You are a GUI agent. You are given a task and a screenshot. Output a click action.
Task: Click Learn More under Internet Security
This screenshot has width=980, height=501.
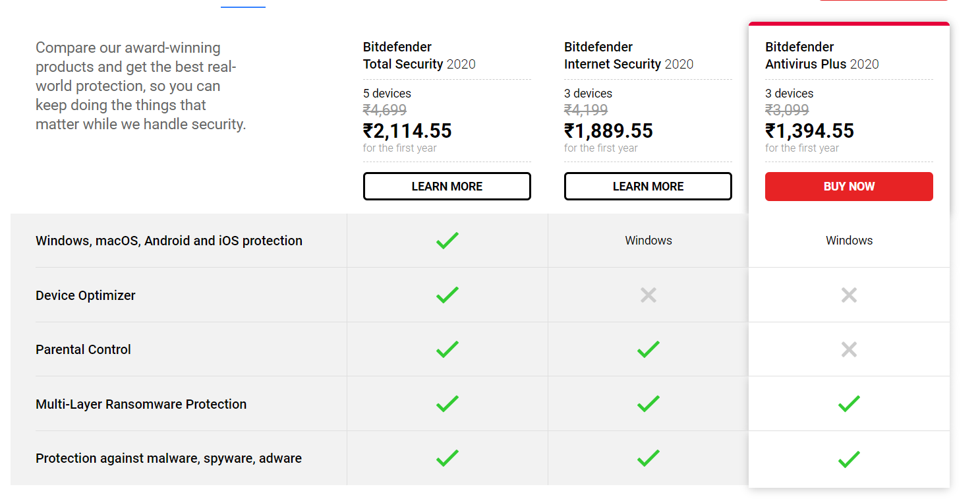click(648, 187)
